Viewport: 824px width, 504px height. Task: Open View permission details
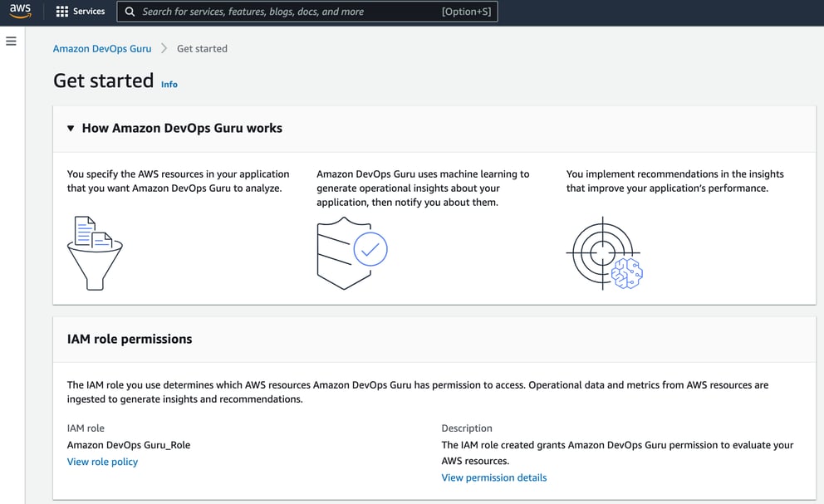click(x=493, y=477)
